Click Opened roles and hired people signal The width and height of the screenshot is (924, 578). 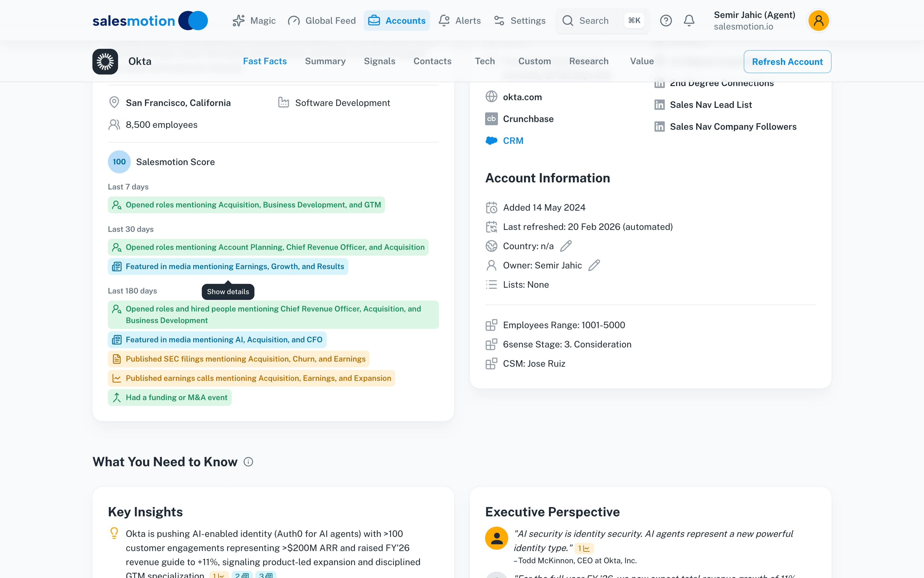coord(273,315)
